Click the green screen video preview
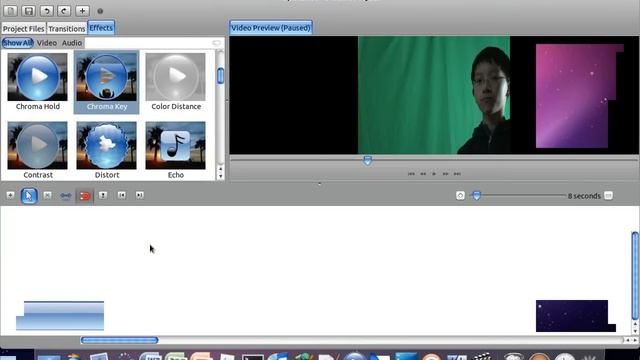Viewport: 640px width, 360px height. [433, 95]
